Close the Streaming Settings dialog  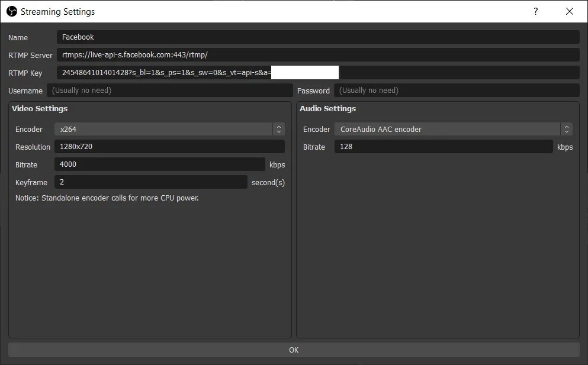[x=569, y=12]
